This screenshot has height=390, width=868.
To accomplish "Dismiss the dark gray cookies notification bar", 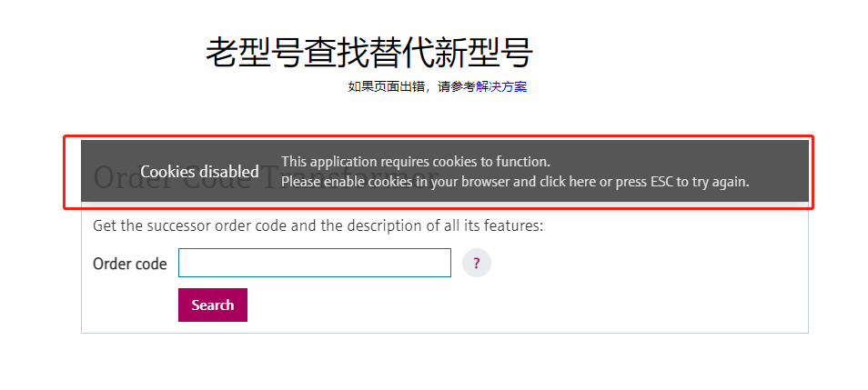I will [x=445, y=171].
